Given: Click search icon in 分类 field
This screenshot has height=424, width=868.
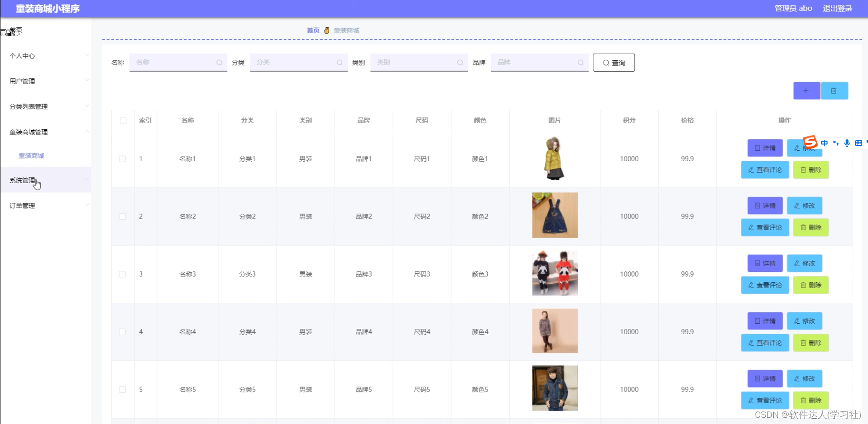Looking at the screenshot, I should coord(340,62).
